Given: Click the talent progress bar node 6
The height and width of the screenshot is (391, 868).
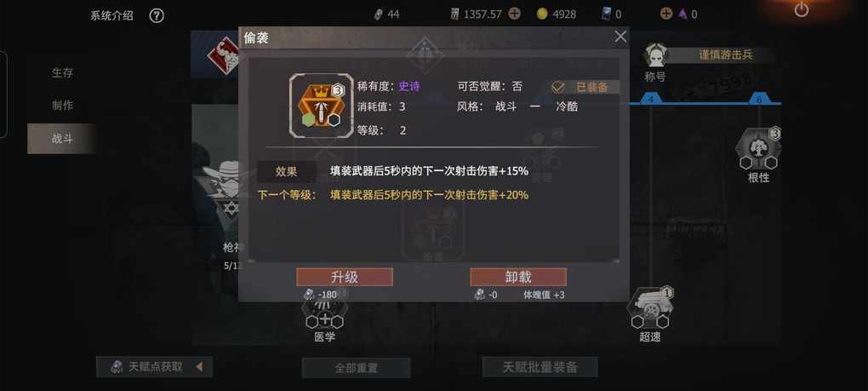Looking at the screenshot, I should tap(759, 99).
